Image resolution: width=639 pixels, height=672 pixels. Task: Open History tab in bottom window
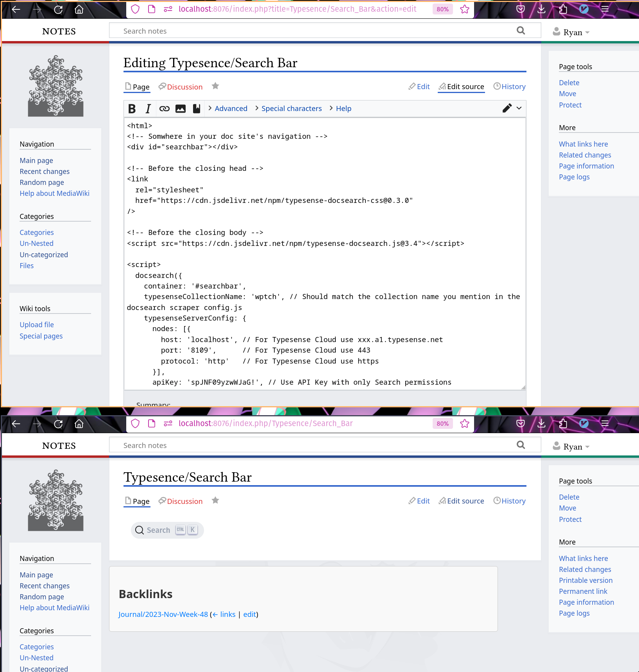click(509, 501)
